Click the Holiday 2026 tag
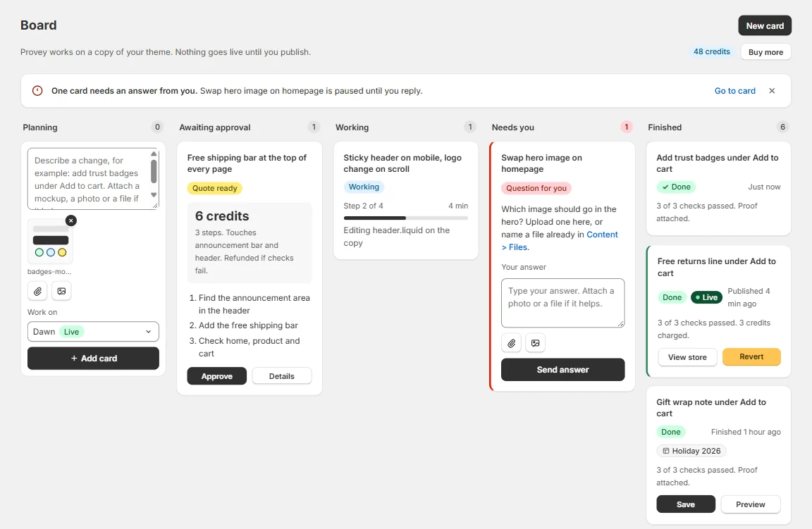The width and height of the screenshot is (812, 529). 691,451
